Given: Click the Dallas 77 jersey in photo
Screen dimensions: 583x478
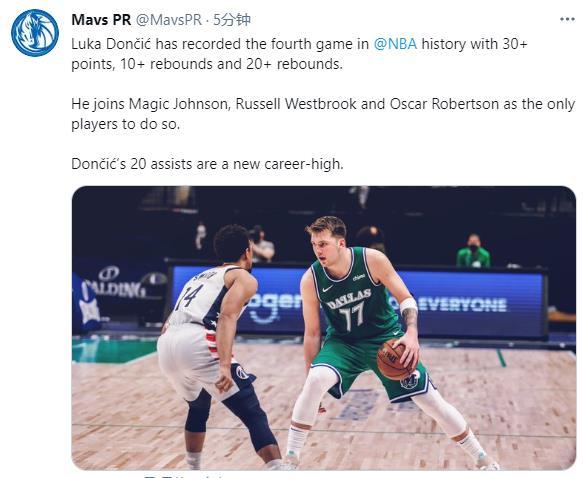Looking at the screenshot, I should coord(352,295).
